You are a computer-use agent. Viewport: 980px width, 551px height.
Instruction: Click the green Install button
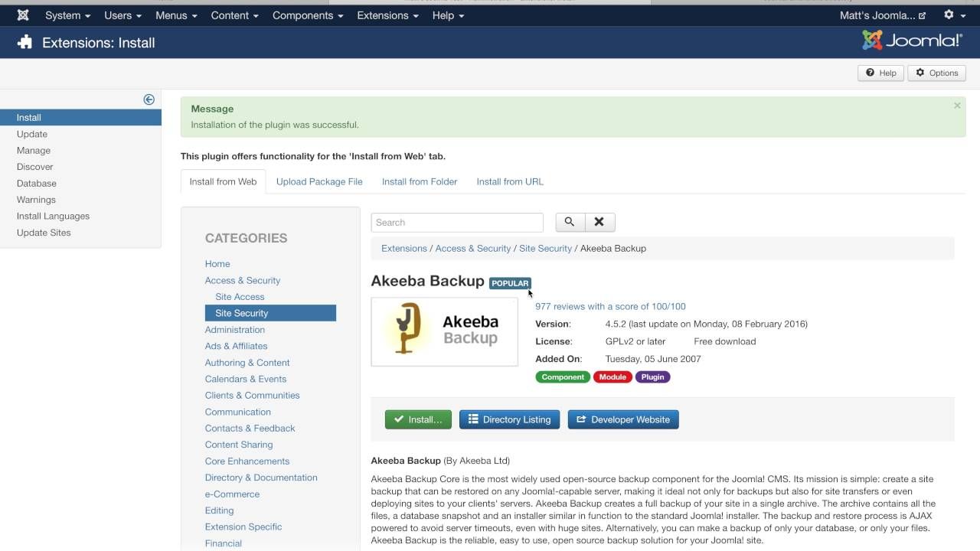pyautogui.click(x=418, y=419)
